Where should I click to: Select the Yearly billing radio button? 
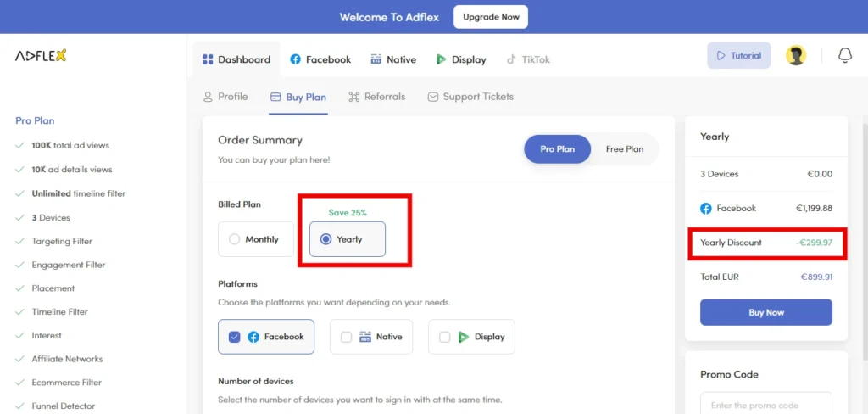[325, 239]
